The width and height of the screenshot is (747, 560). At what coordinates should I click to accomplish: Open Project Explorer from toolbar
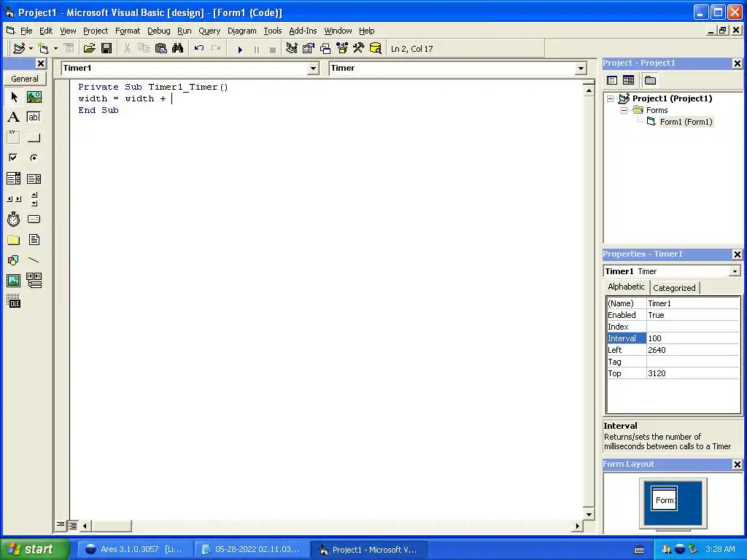click(292, 48)
